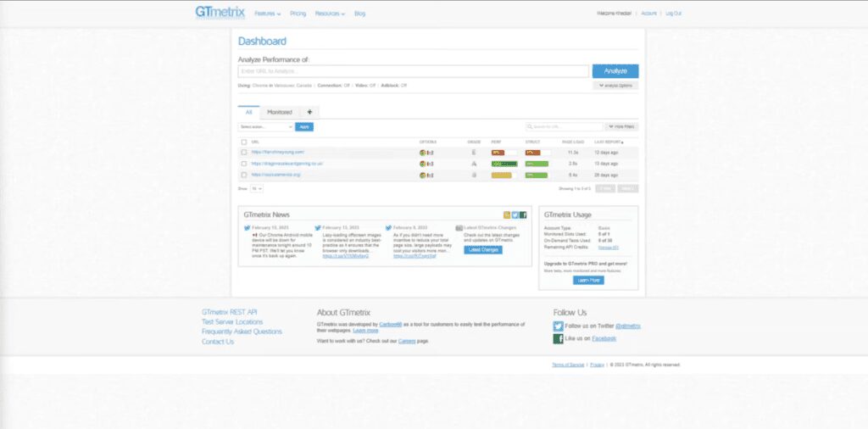The width and height of the screenshot is (868, 429).
Task: Open the URL link in the 12 days ago row
Action: 277,152
